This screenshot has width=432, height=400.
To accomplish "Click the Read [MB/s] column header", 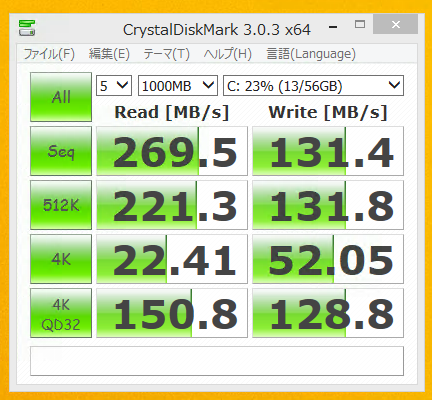I will click(172, 112).
